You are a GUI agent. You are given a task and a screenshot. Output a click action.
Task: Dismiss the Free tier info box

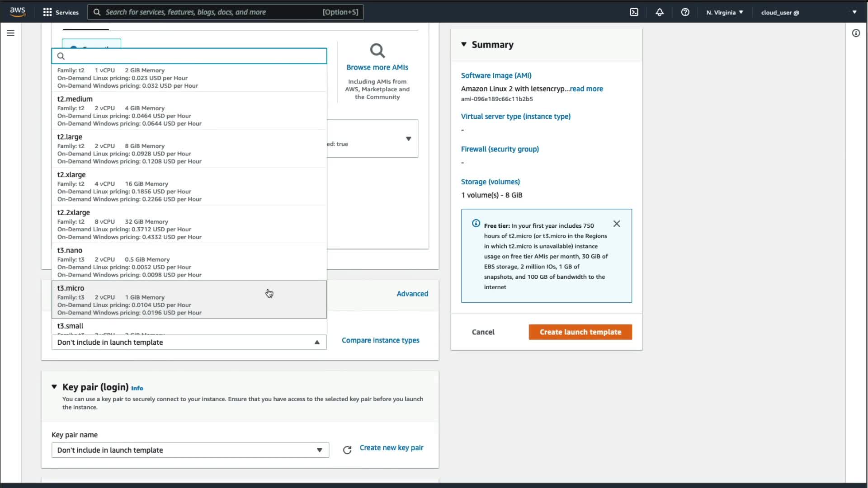click(616, 224)
